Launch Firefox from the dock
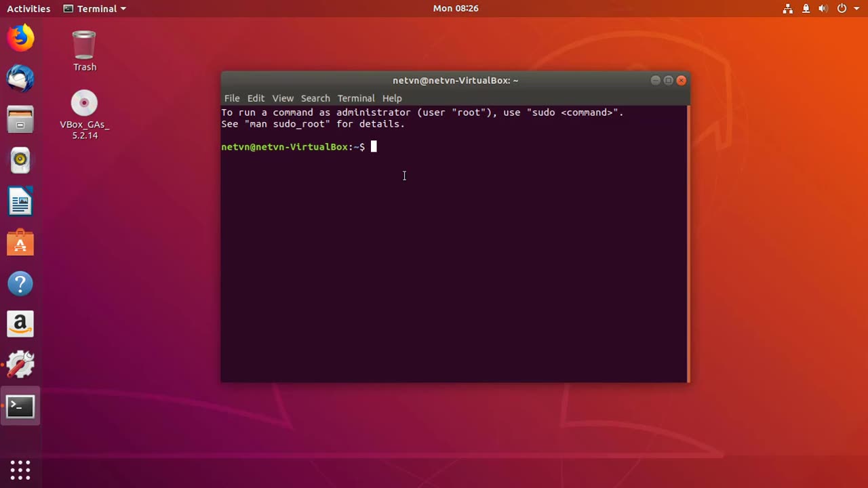Image resolution: width=868 pixels, height=488 pixels. [x=20, y=37]
